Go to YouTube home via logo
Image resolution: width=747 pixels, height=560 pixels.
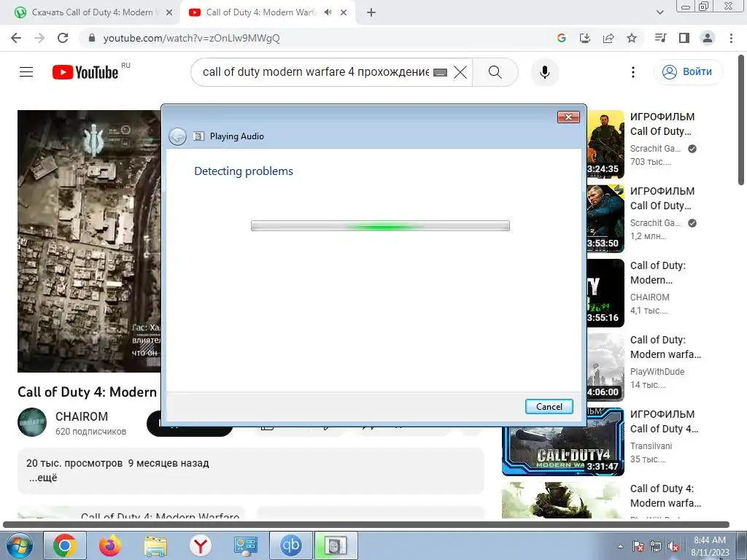pyautogui.click(x=85, y=72)
